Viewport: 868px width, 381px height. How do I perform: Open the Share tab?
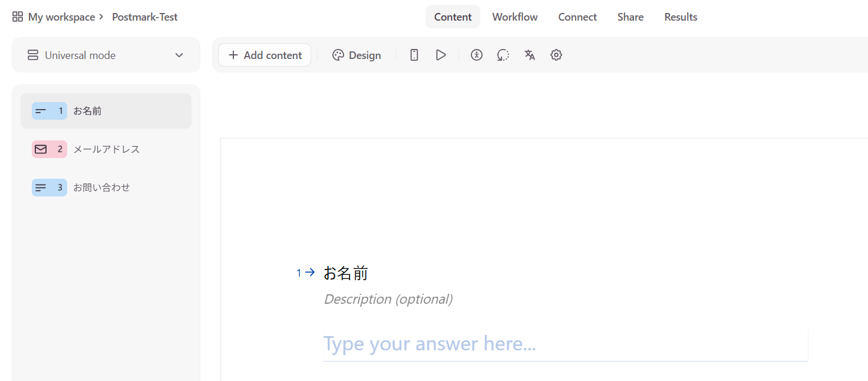pyautogui.click(x=631, y=17)
